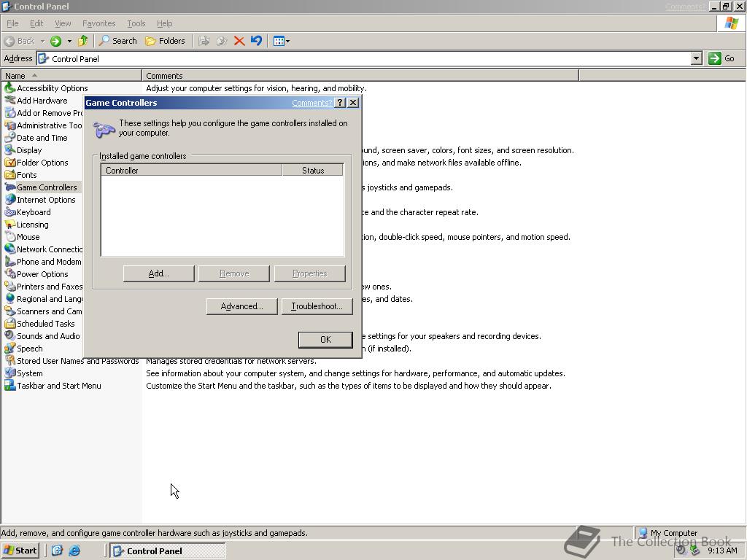Click the Undo toolbar icon
The height and width of the screenshot is (560, 747).
[256, 41]
